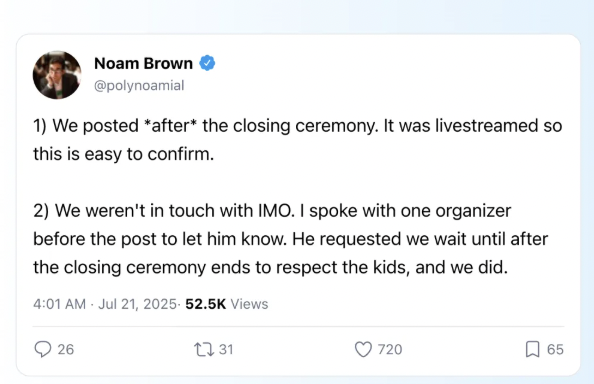Click the reply count 26
Image resolution: width=594 pixels, height=384 pixels.
pyautogui.click(x=66, y=350)
